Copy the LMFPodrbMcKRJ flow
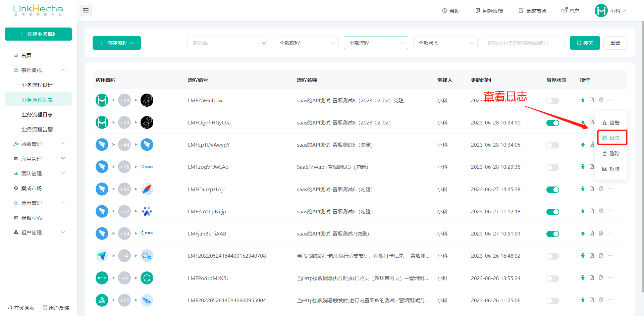644x316 pixels. [601, 278]
